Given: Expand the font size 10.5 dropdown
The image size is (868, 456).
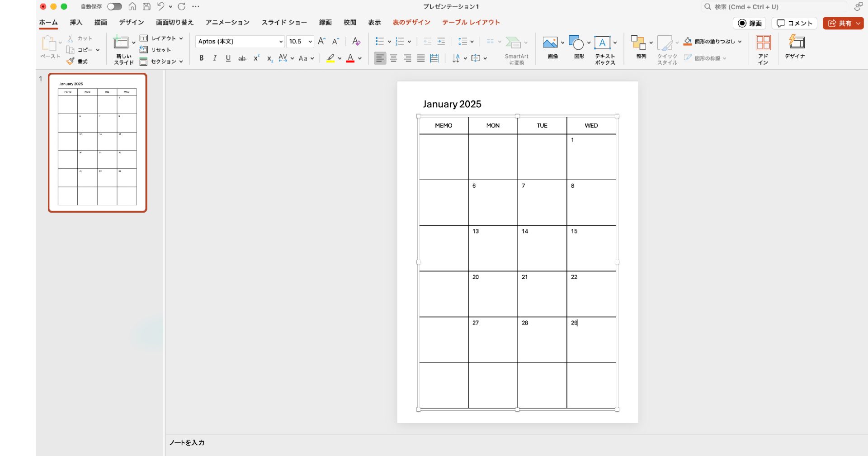Looking at the screenshot, I should (x=310, y=42).
